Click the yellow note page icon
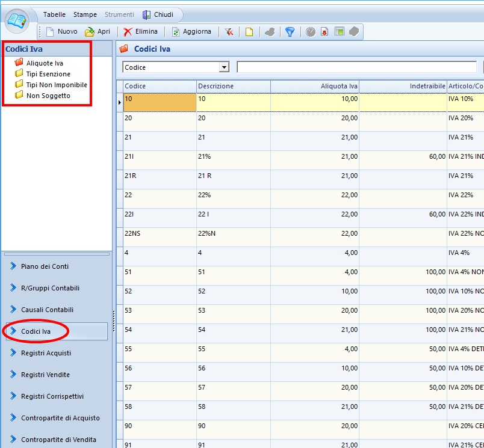The height and width of the screenshot is (448, 484). 249,32
